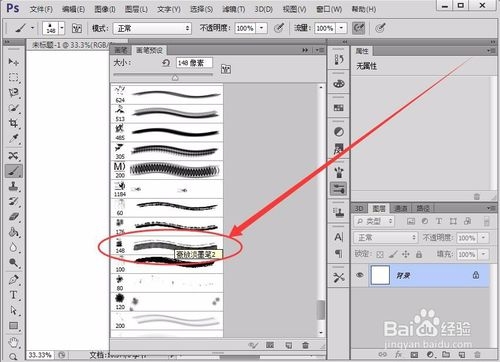
Task: Toggle pixel layer filter icon
Action: 411,221
